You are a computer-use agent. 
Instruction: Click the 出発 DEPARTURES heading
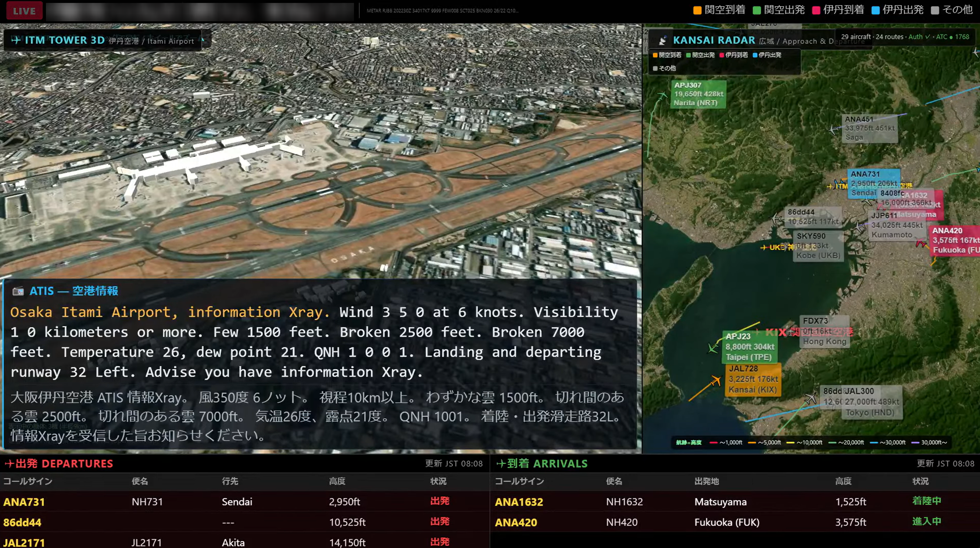tap(64, 463)
